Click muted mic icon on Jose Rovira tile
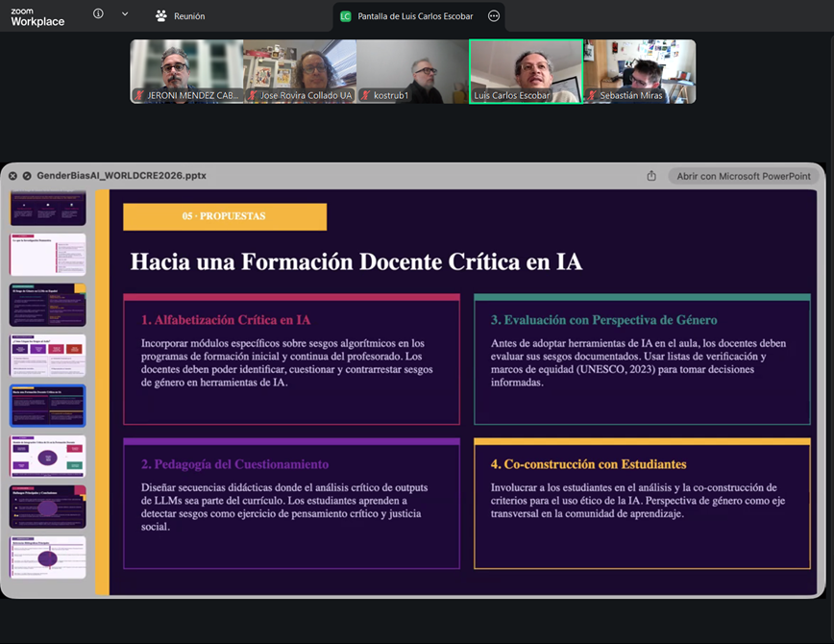Screen dimensions: 834x644 point(253,95)
